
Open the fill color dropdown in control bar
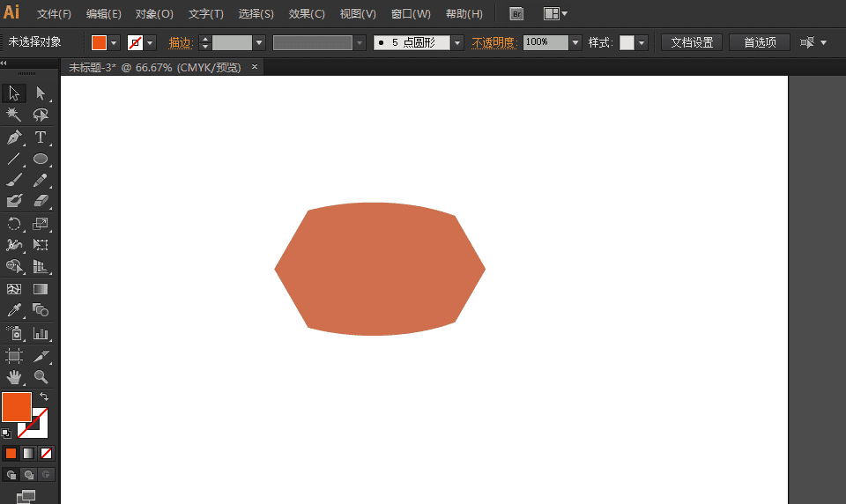tap(114, 42)
